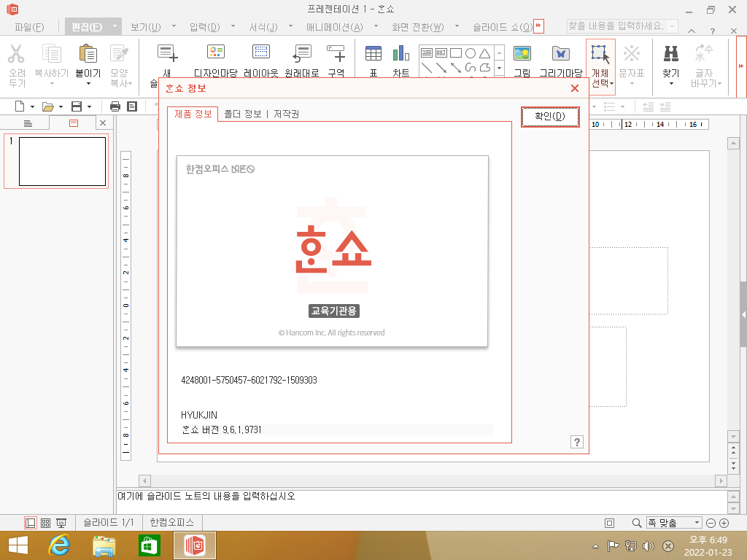Select the 제품 정보 tab
The image size is (747, 560).
tap(193, 114)
